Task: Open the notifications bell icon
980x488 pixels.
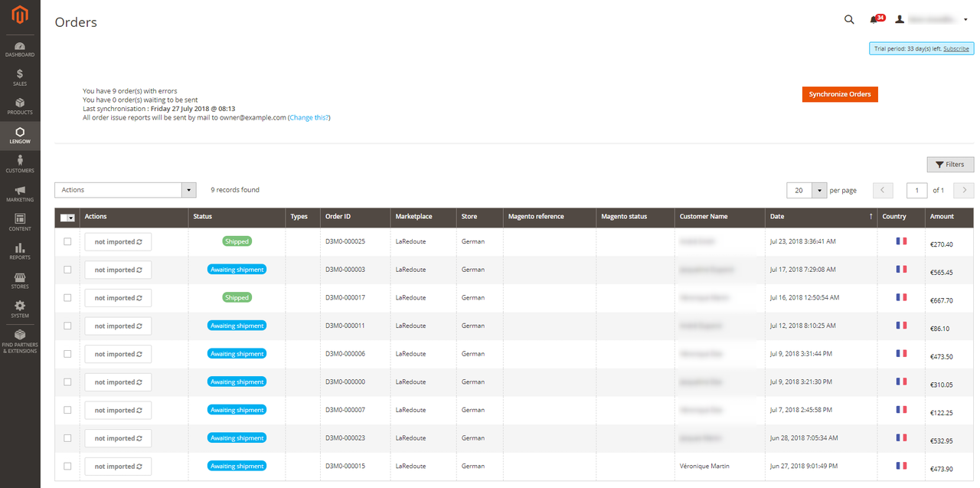Action: point(874,20)
